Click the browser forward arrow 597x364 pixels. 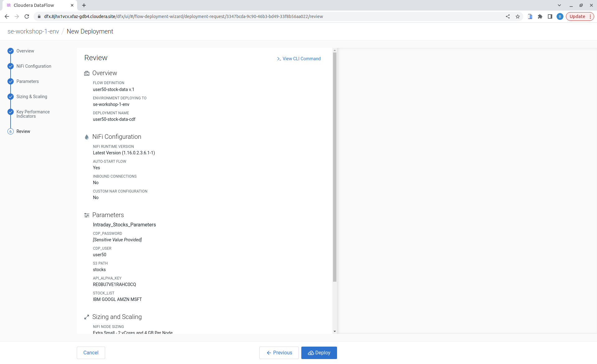pyautogui.click(x=17, y=16)
